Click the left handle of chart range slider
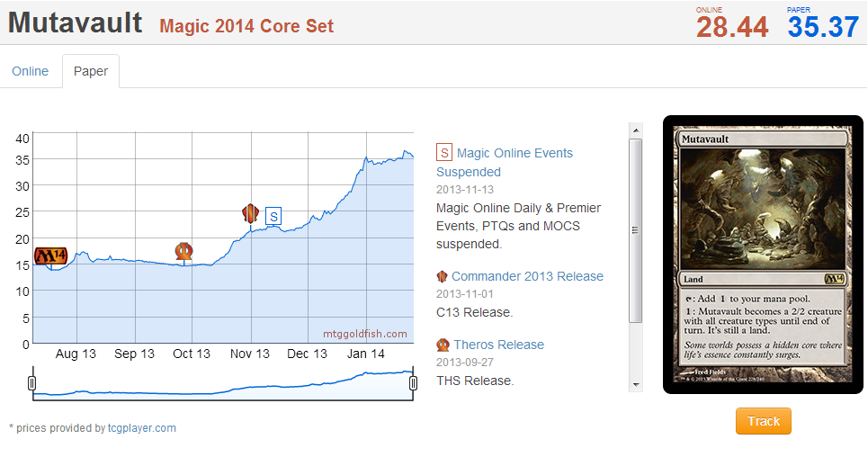This screenshot has width=868, height=466. point(32,383)
